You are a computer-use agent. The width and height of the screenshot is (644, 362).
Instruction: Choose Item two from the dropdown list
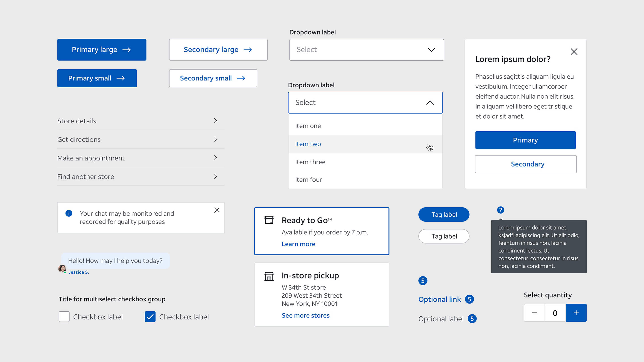pos(365,144)
